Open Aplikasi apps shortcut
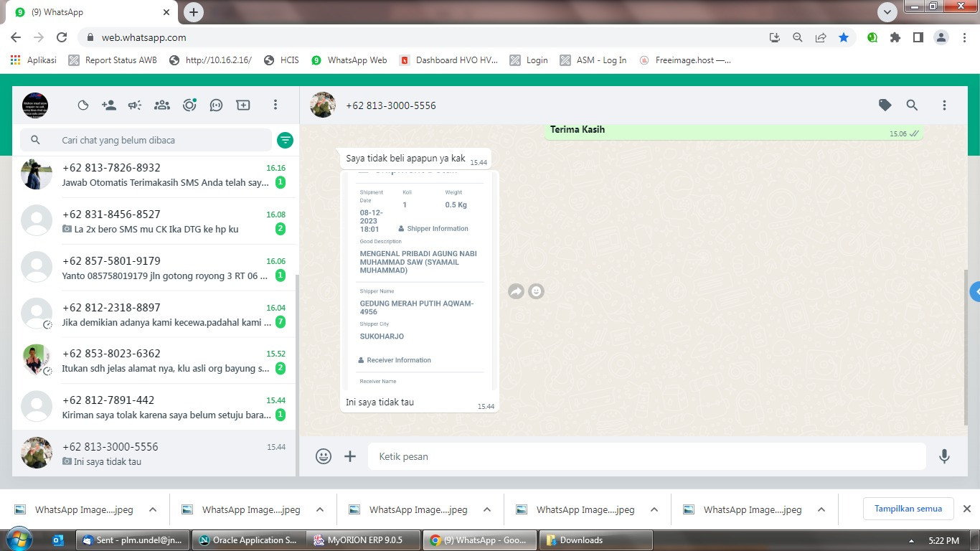 point(34,60)
